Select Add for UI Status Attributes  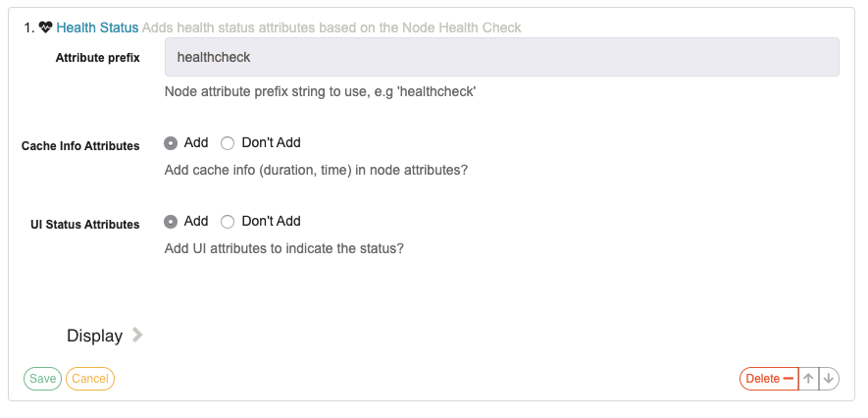coord(171,222)
